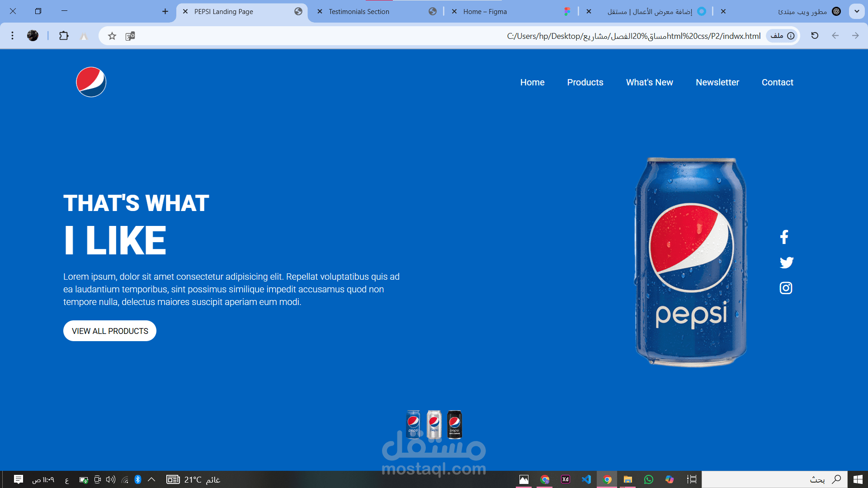Viewport: 868px width, 488px height.
Task: Click the address bar URL field
Action: coord(450,36)
